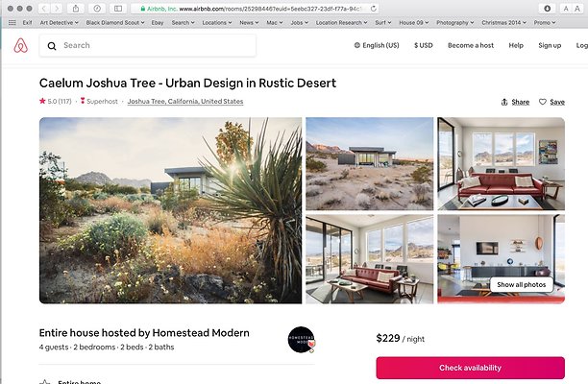
Task: Select the Become a host menu item
Action: point(471,45)
